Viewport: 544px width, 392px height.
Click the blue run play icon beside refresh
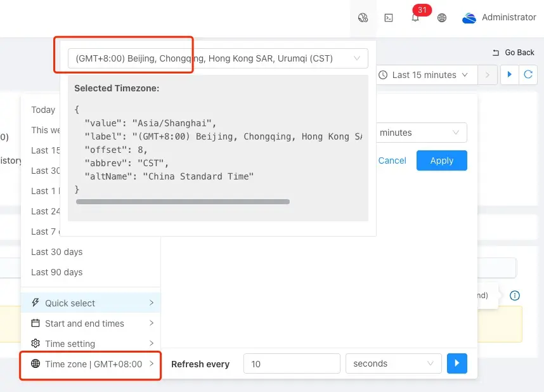(x=510, y=74)
